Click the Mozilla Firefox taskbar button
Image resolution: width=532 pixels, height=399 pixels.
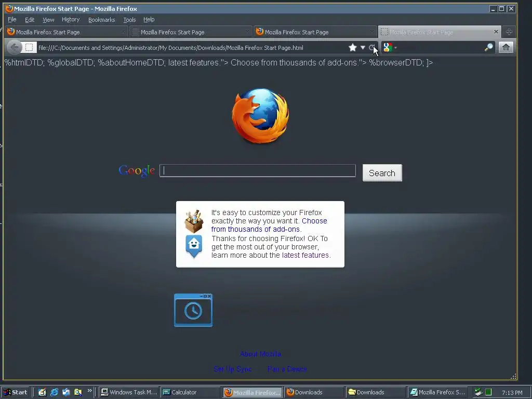click(x=252, y=392)
